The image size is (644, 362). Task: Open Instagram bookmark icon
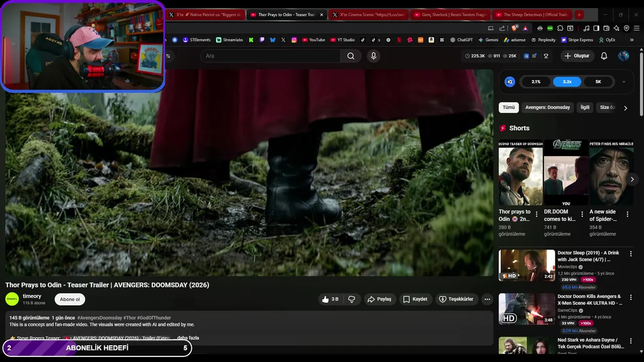[x=294, y=40]
